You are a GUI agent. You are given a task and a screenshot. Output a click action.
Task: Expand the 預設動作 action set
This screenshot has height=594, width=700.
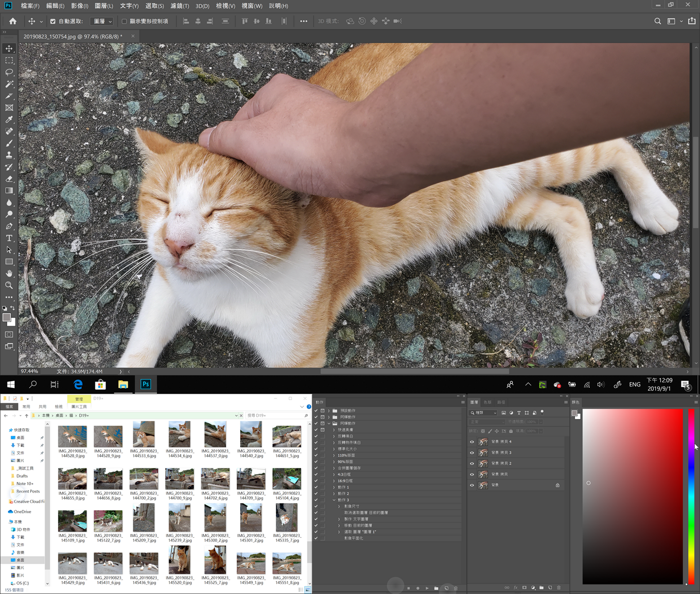[329, 411]
